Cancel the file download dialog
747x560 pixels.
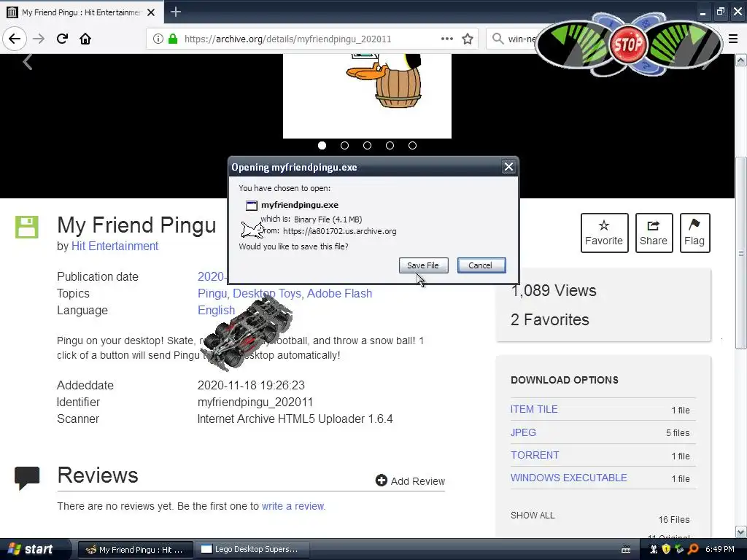pos(481,265)
